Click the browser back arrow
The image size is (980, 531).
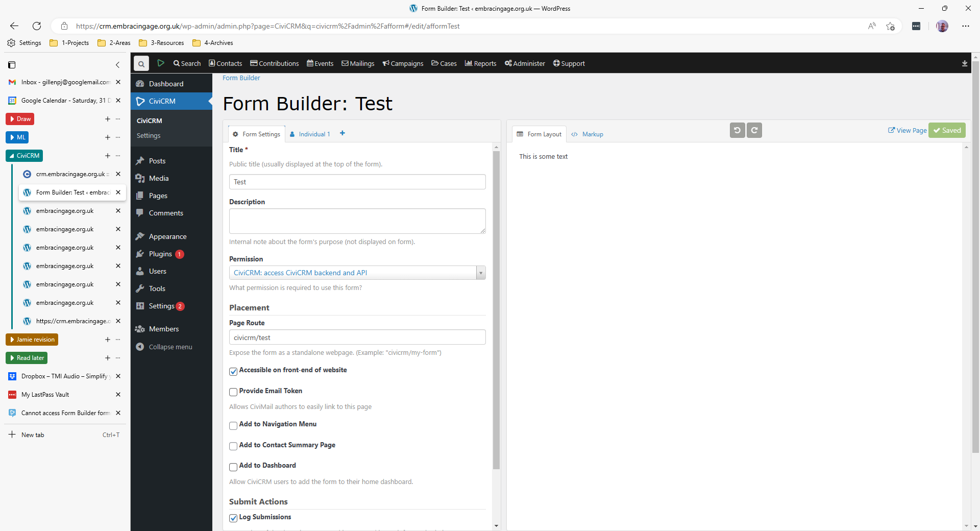click(x=14, y=26)
